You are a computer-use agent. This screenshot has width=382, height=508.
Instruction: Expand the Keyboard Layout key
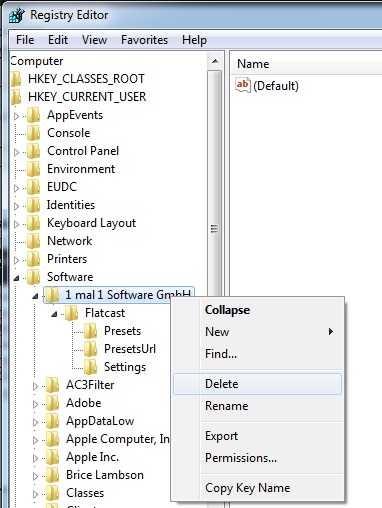16,224
